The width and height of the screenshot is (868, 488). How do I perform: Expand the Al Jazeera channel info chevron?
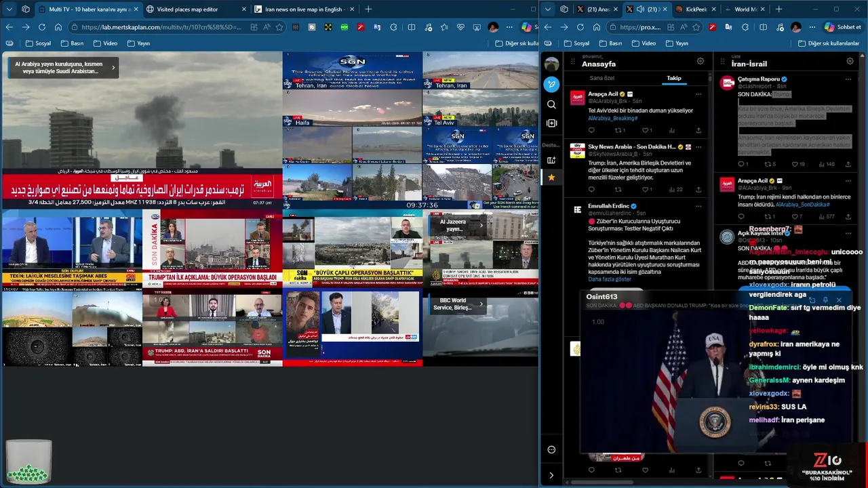[481, 225]
